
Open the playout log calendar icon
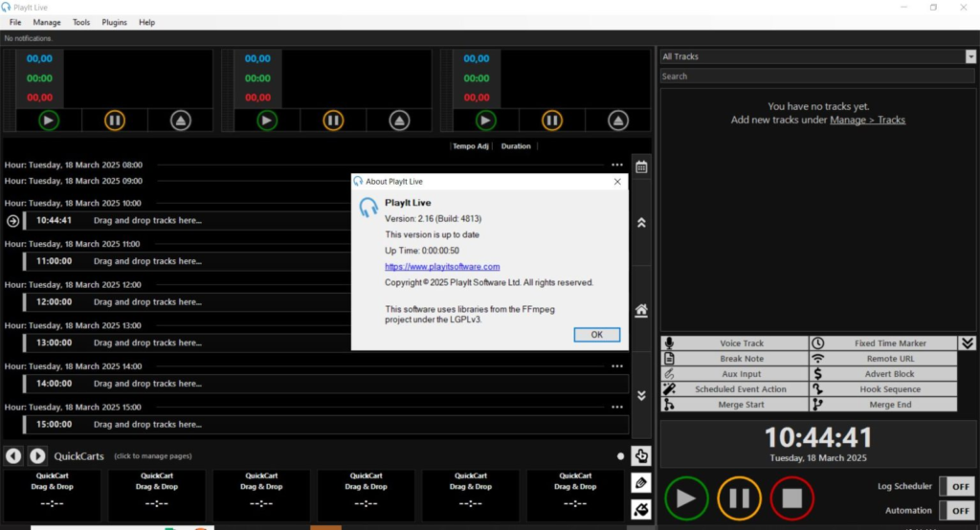(641, 166)
